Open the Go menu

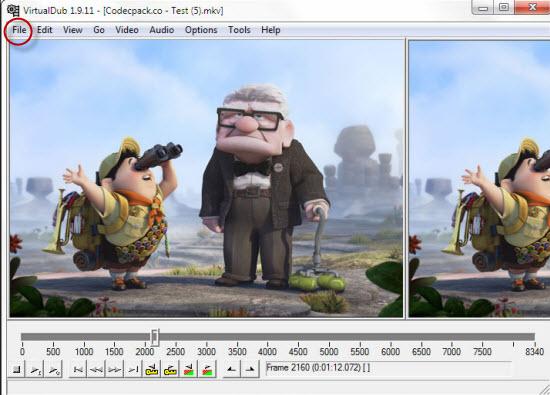pos(99,30)
